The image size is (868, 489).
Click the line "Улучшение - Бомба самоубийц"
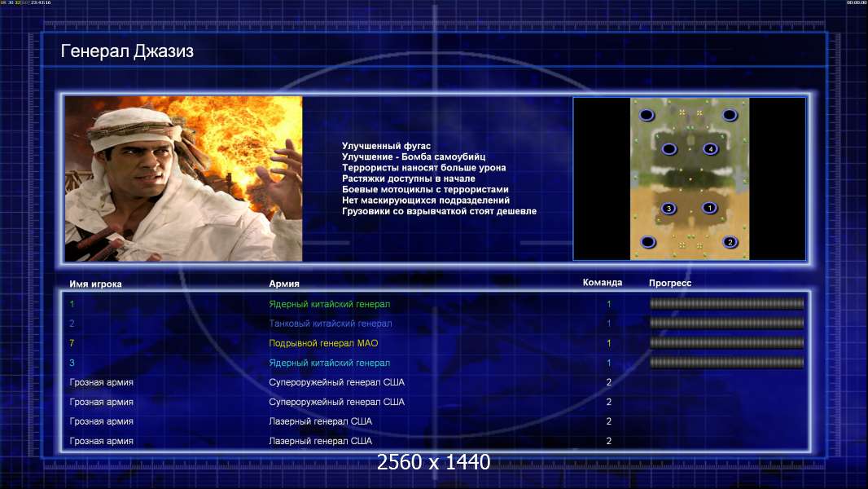(414, 156)
